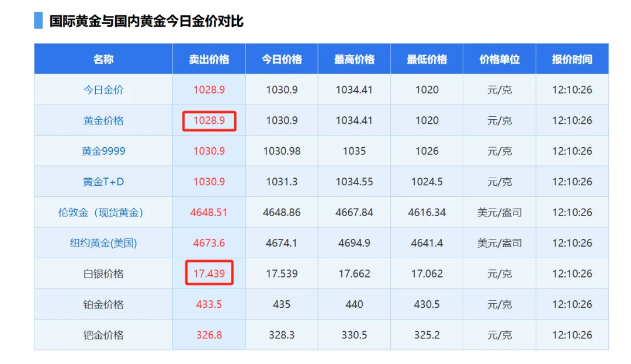Open the 黄金9999 link
Screen dimensions: 631x364
(103, 151)
